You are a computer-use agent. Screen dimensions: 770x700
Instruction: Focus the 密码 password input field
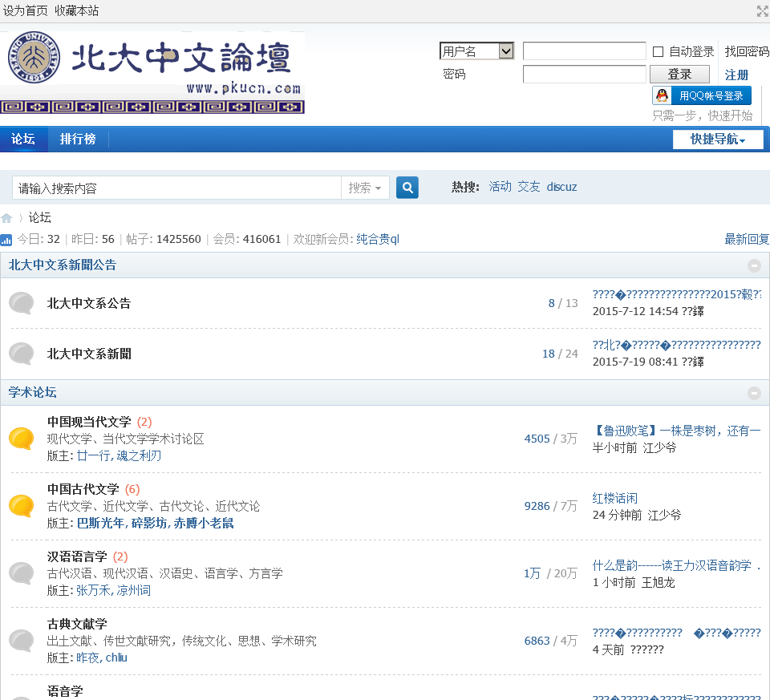click(585, 74)
